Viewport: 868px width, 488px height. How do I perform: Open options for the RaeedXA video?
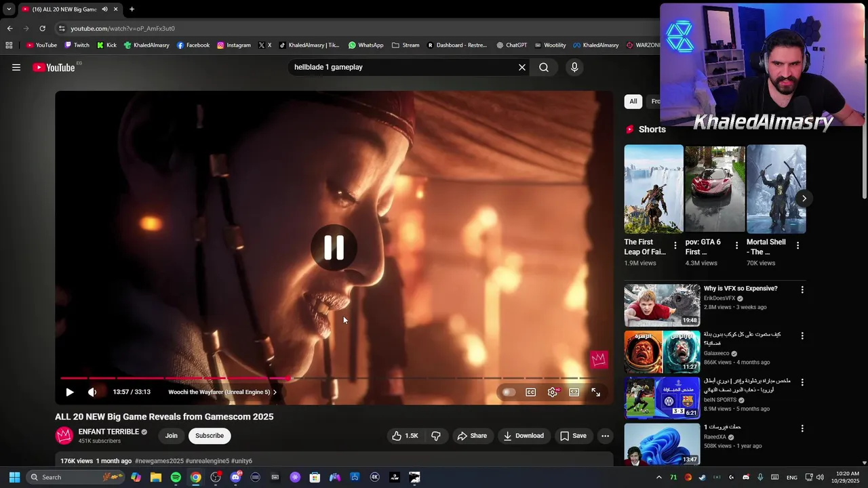click(802, 428)
